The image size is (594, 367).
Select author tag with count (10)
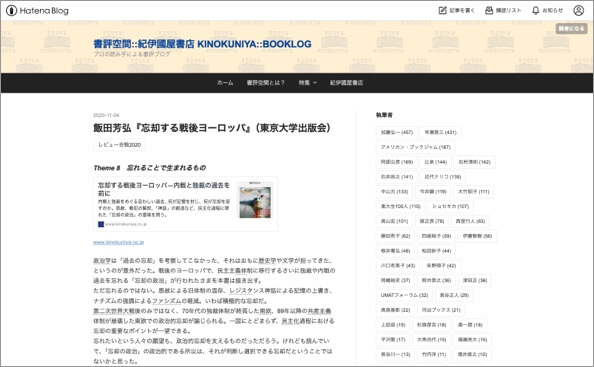point(472,355)
